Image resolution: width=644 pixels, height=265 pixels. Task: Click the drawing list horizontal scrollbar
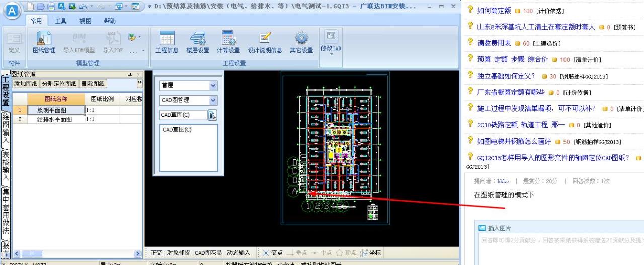(x=75, y=254)
